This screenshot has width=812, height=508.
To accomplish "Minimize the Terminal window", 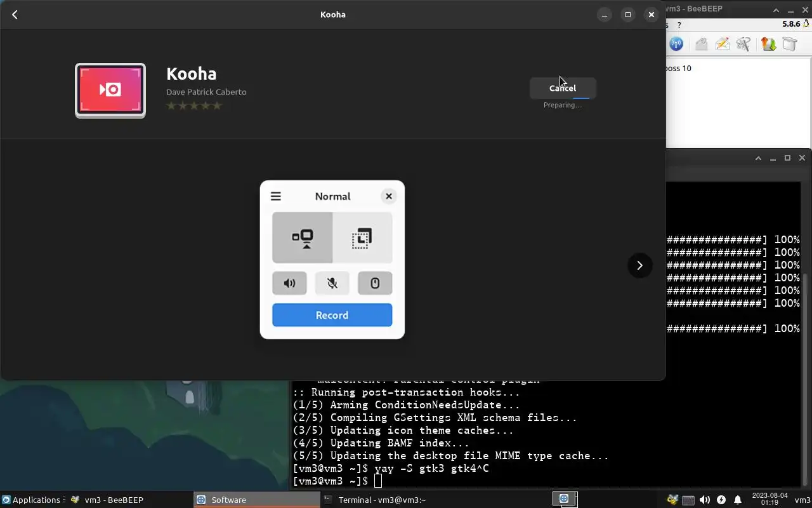I will [773, 158].
